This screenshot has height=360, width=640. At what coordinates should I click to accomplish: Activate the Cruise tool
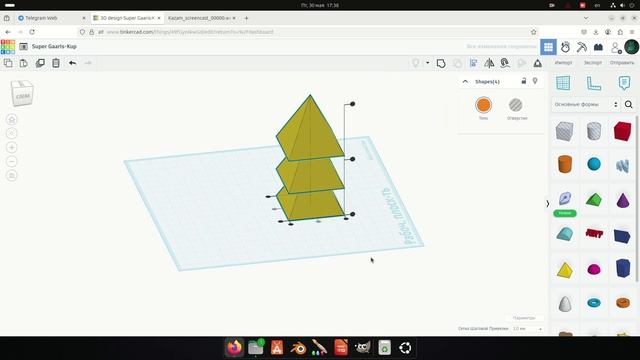[505, 63]
